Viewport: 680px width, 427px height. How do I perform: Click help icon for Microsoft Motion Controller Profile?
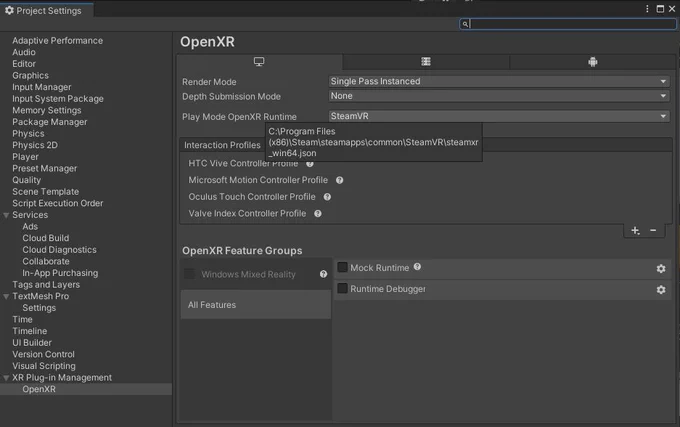pos(340,180)
